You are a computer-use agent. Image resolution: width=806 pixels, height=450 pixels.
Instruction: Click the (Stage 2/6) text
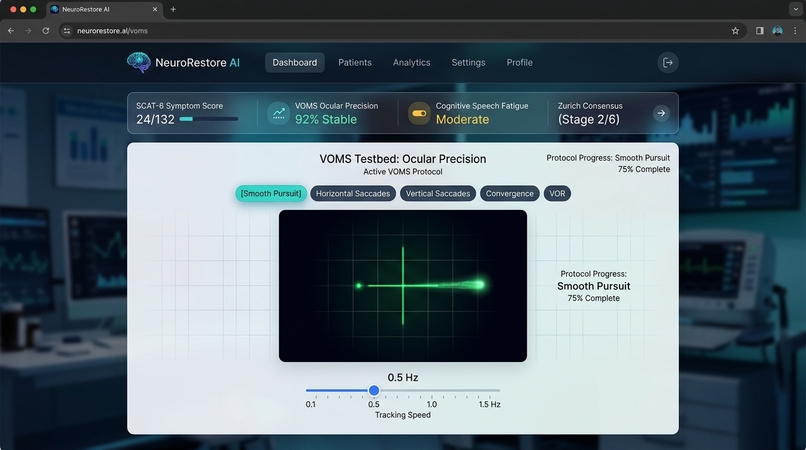tap(589, 119)
